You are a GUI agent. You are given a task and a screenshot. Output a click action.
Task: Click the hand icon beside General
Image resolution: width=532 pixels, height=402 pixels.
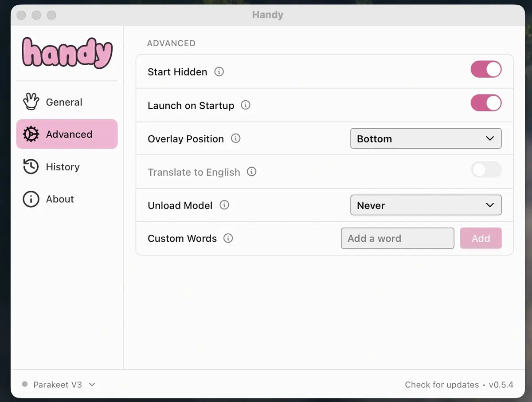[31, 101]
